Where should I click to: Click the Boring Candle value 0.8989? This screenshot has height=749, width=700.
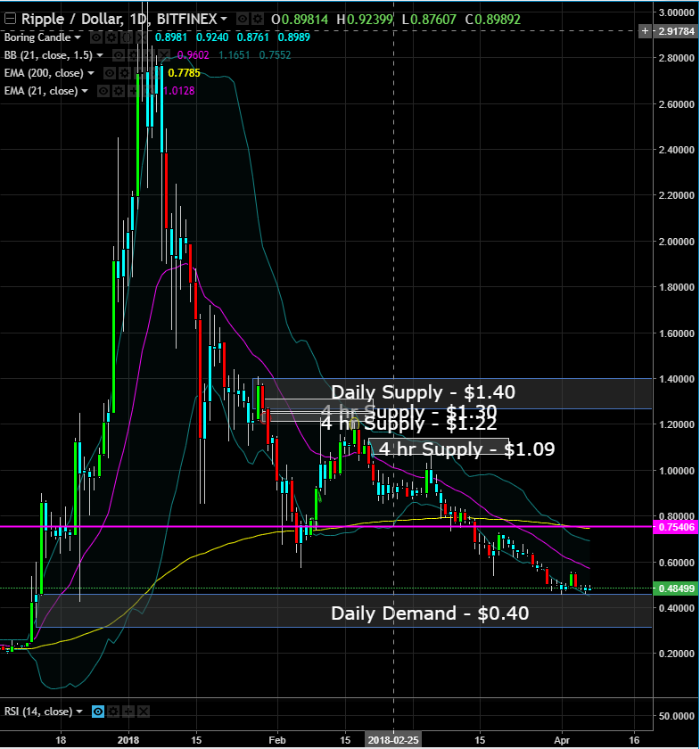294,37
